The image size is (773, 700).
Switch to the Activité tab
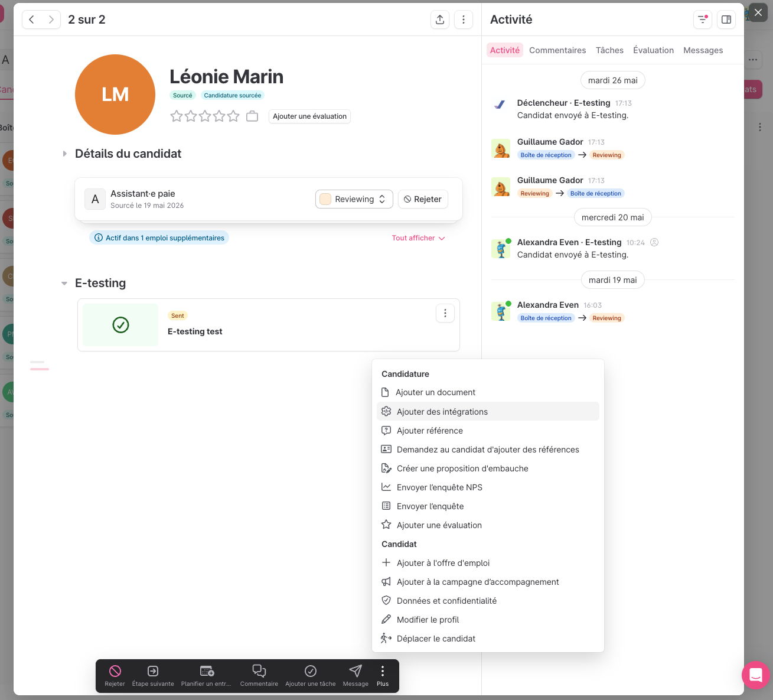[505, 50]
